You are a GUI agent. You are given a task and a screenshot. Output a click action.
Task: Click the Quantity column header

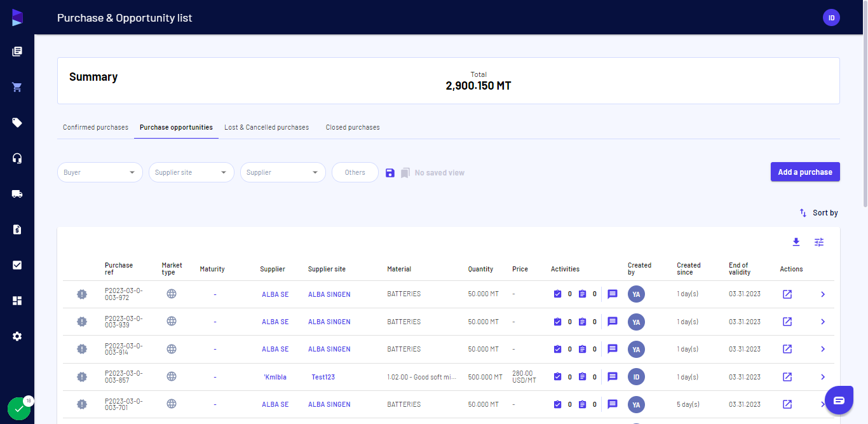(480, 269)
